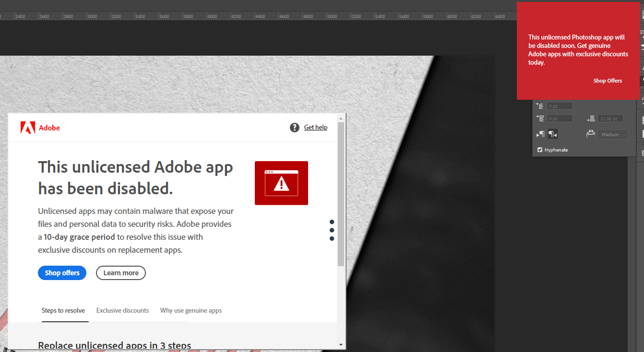The width and height of the screenshot is (644, 352).
Task: Click the Kashida width icon
Action: point(591,134)
